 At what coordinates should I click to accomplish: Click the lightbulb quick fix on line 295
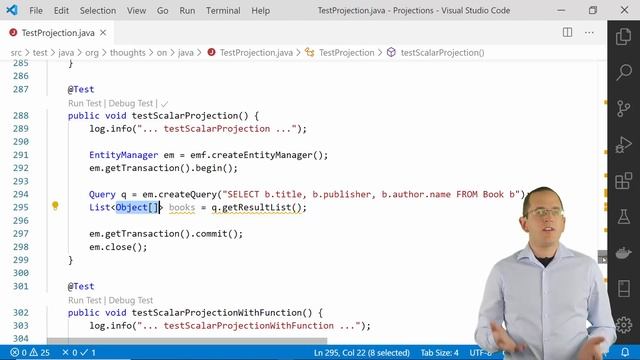click(55, 206)
